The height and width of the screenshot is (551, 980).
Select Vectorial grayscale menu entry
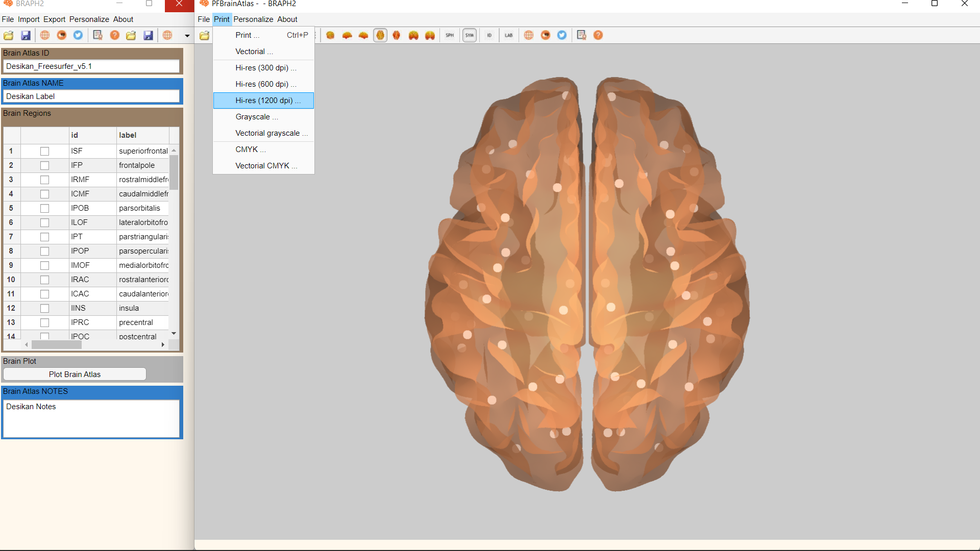coord(267,133)
